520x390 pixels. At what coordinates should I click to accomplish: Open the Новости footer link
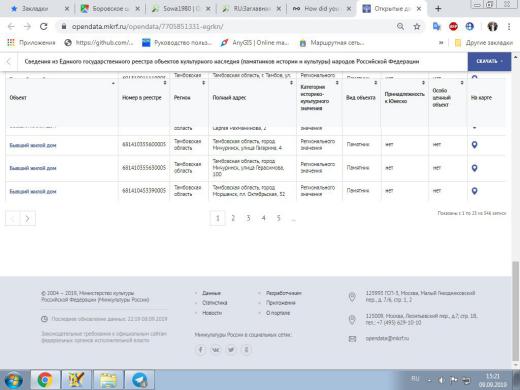212,313
